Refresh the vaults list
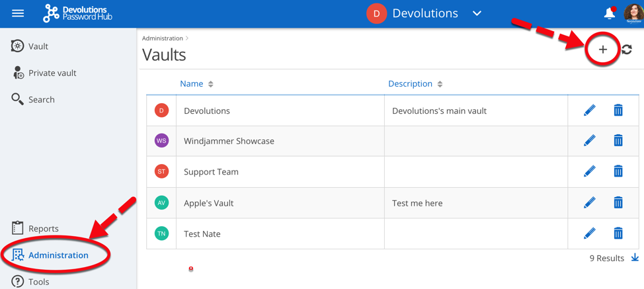The height and width of the screenshot is (289, 644). coord(627,50)
